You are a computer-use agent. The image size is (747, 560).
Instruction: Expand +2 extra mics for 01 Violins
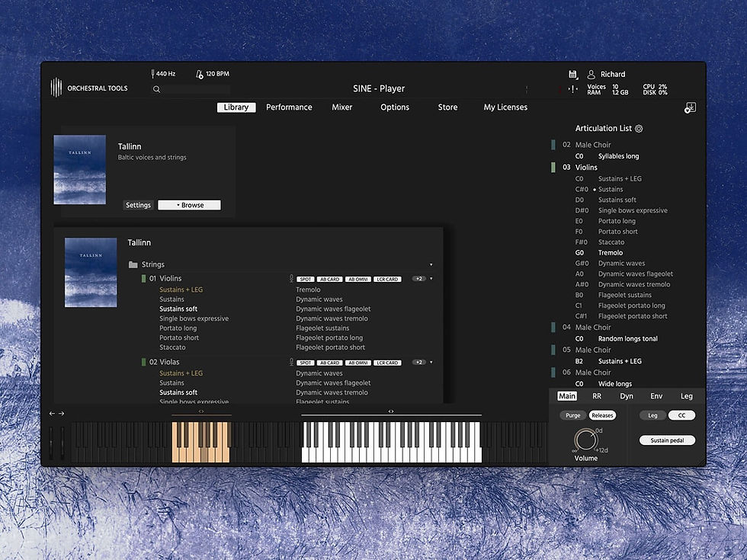tap(418, 279)
